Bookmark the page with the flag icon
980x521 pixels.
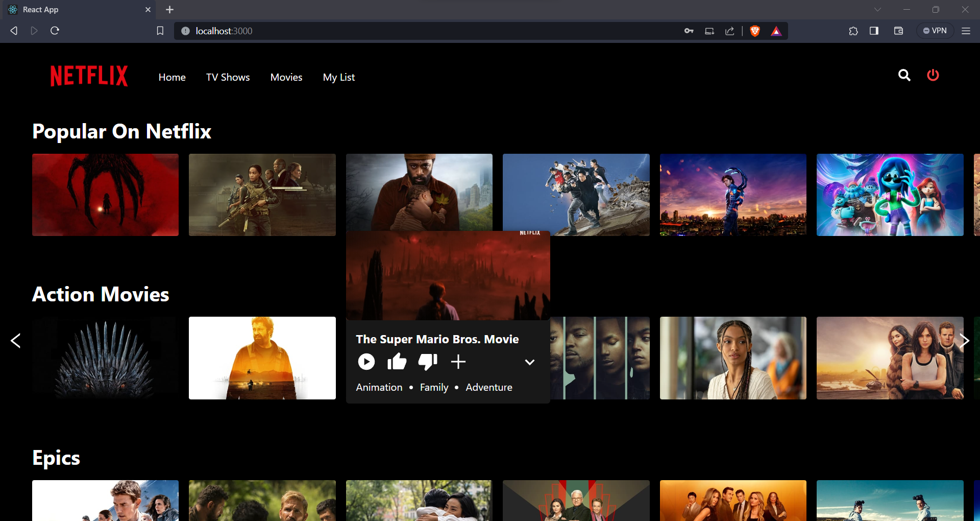(x=160, y=31)
